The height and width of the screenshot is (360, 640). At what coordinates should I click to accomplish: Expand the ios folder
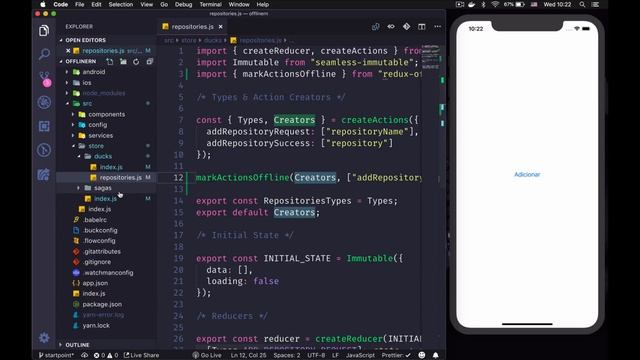pyautogui.click(x=87, y=82)
